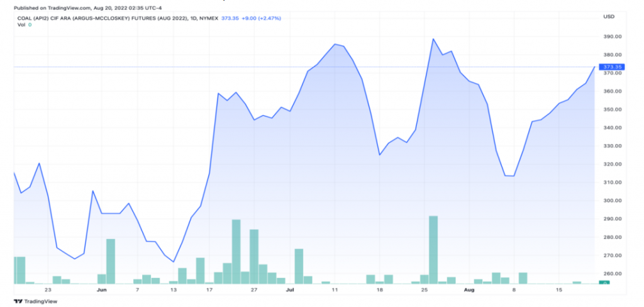Click the 340.00 price axis label

tap(611, 128)
